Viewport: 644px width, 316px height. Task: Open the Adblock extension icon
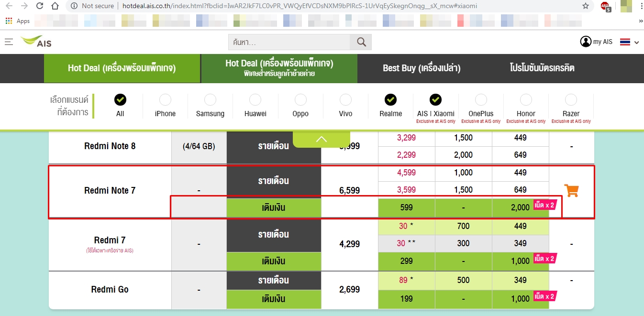click(606, 6)
